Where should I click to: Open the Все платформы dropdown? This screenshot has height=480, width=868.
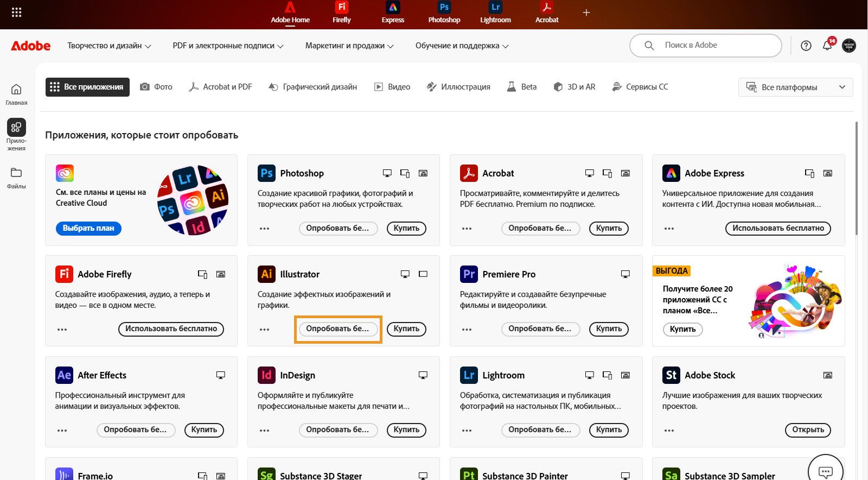(795, 87)
